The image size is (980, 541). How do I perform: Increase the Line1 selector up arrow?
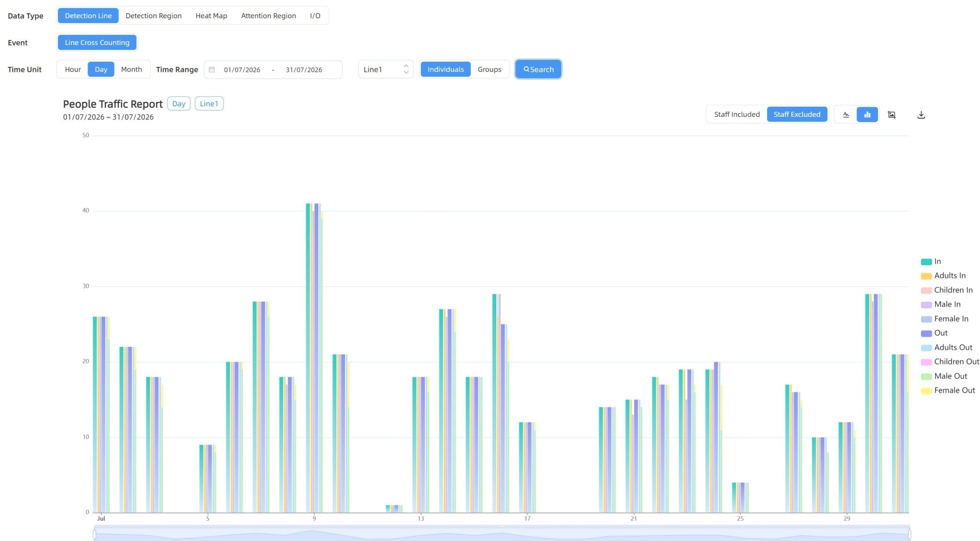click(x=406, y=66)
